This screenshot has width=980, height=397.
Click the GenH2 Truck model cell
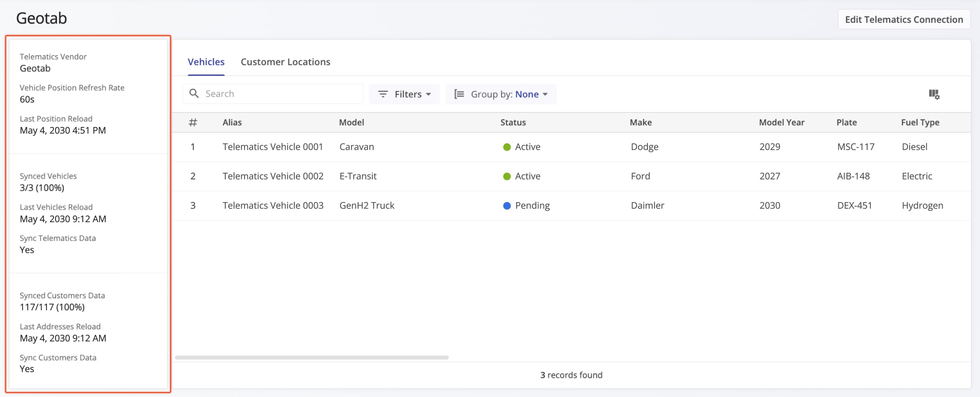pos(367,205)
